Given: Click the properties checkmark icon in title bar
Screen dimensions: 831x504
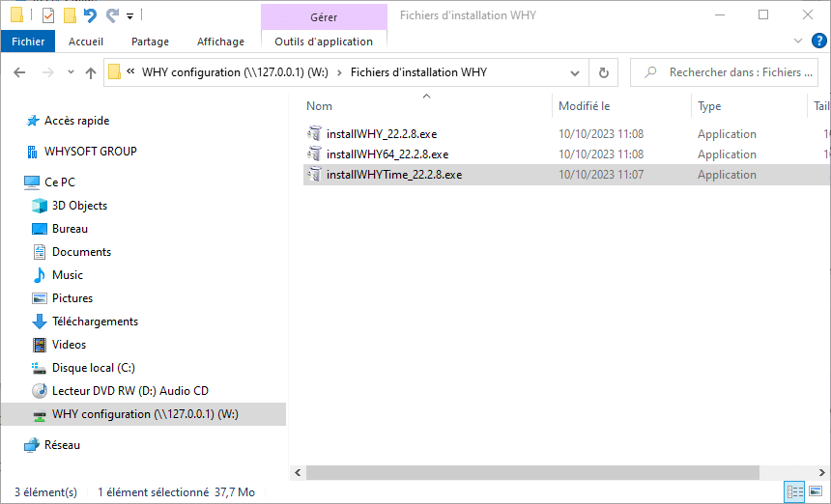Looking at the screenshot, I should pyautogui.click(x=48, y=15).
